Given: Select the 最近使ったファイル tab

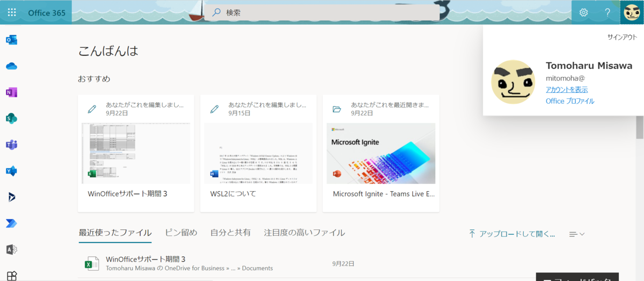Looking at the screenshot, I should (x=115, y=233).
